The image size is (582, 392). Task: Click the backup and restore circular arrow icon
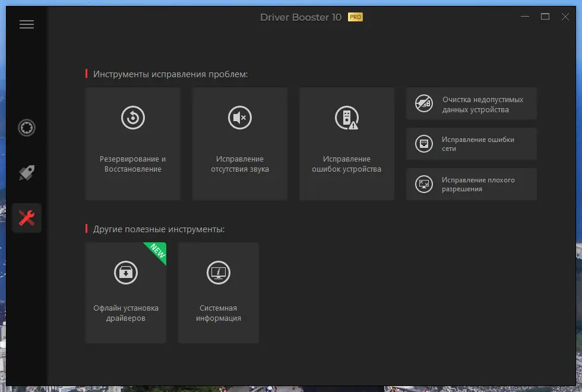click(x=133, y=118)
